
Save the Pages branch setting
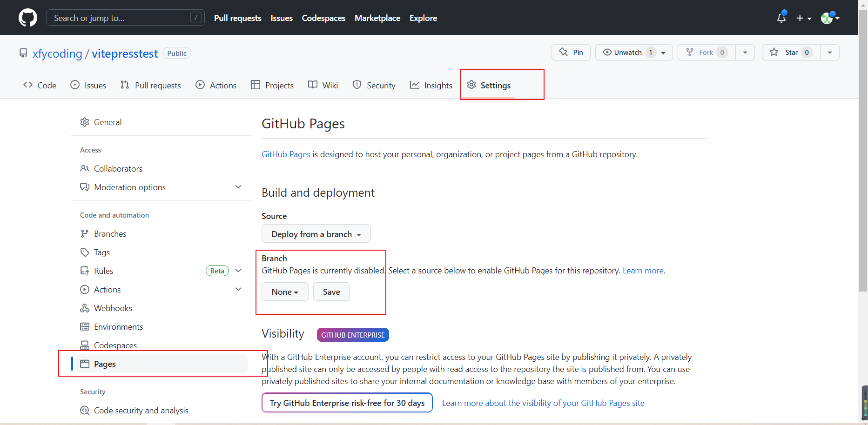331,292
